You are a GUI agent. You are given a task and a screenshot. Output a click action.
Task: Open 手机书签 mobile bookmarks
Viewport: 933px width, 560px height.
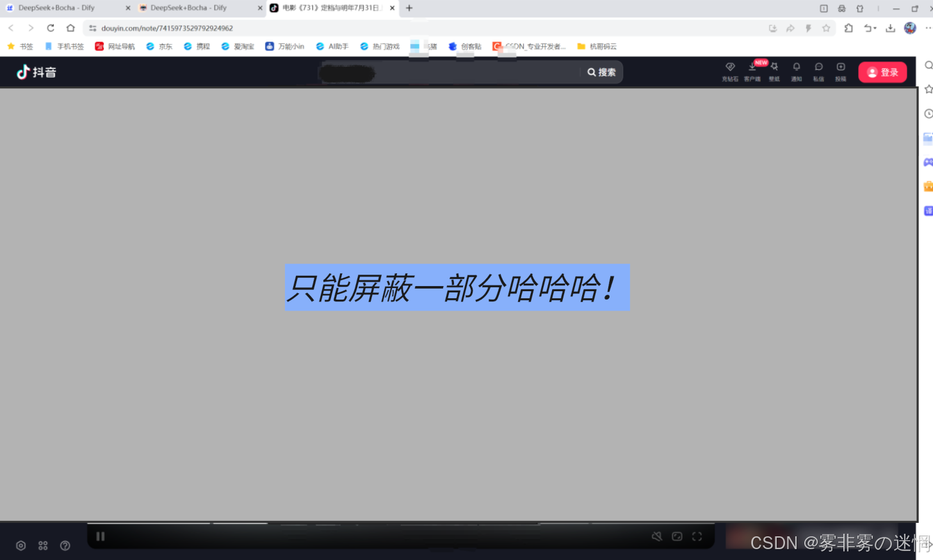(64, 46)
